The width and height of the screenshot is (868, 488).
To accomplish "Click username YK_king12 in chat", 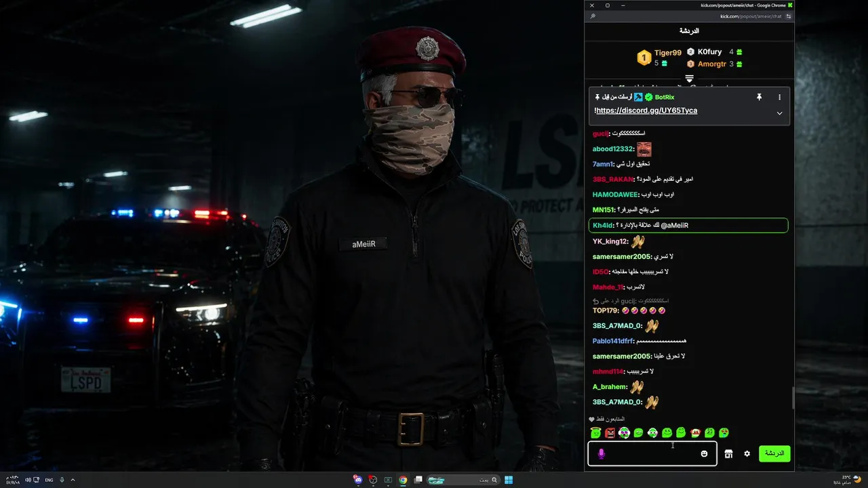I will pos(610,241).
